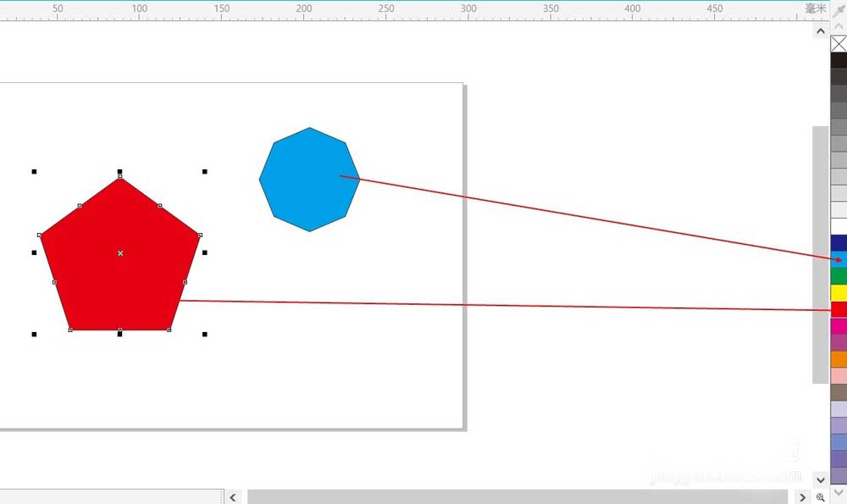The image size is (847, 504).
Task: Open the navigator zoom icon at the scrollbar corner
Action: click(821, 497)
